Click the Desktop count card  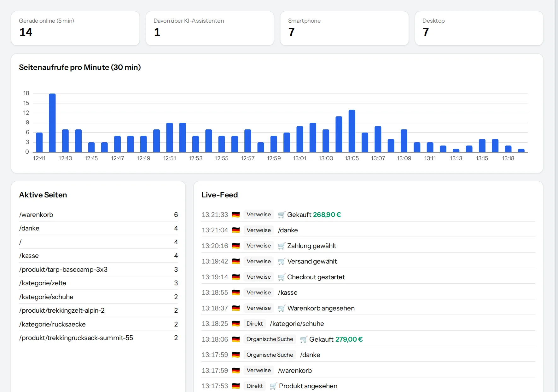[x=479, y=28]
